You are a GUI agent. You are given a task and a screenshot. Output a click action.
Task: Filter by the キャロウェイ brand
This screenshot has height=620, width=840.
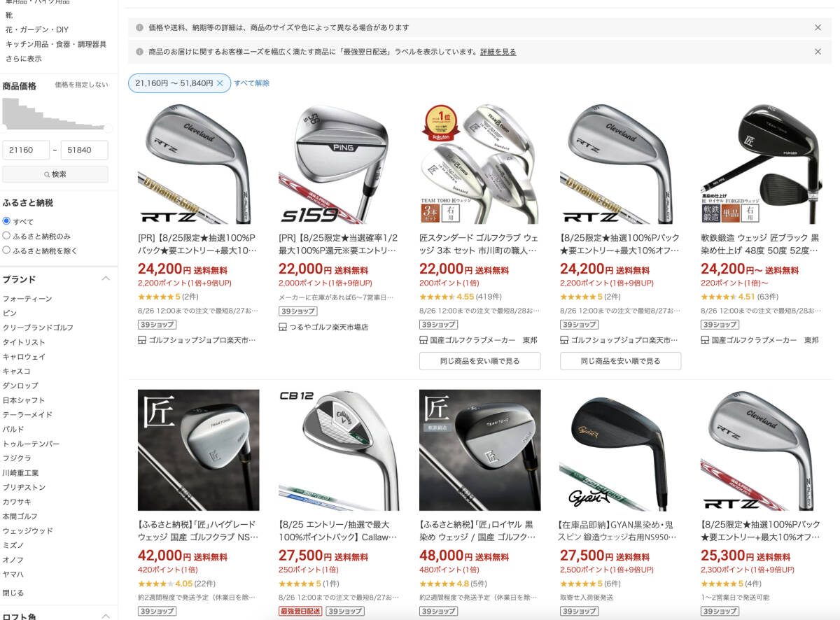tap(24, 356)
